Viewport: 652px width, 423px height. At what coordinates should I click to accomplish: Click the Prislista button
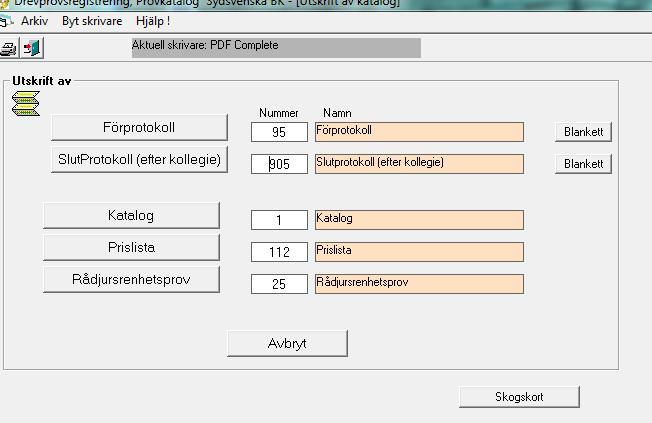point(131,247)
